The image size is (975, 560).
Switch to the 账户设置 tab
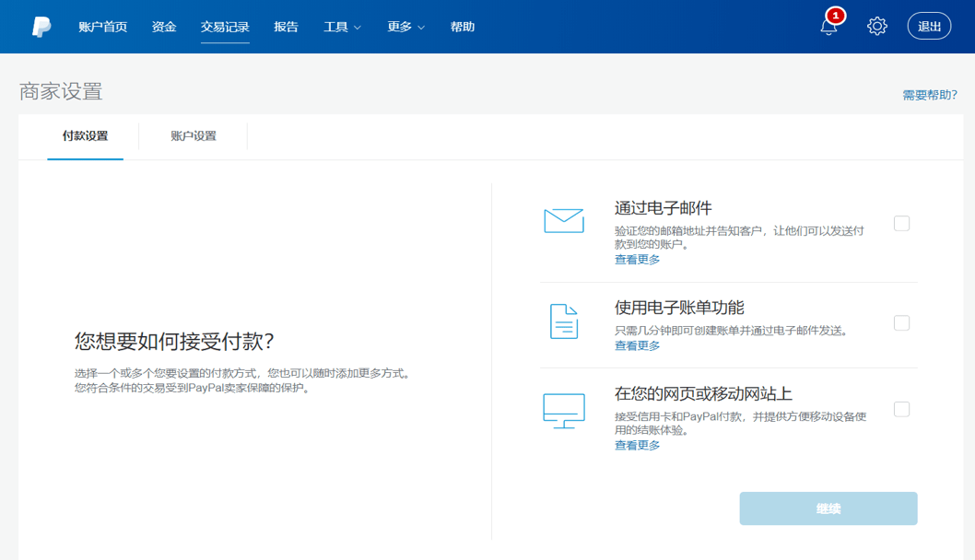(194, 136)
